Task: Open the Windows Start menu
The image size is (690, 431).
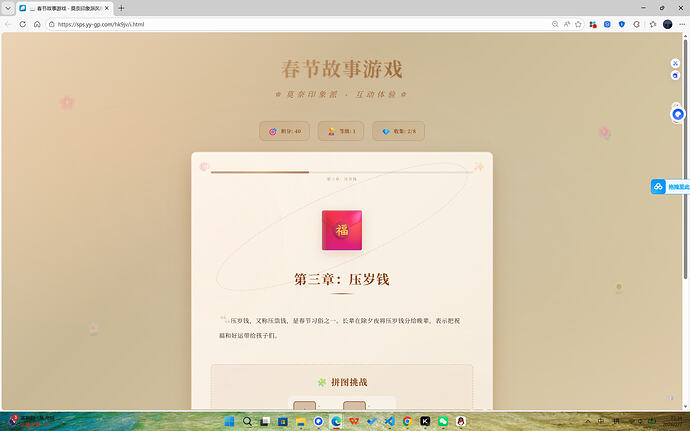Action: tap(231, 422)
